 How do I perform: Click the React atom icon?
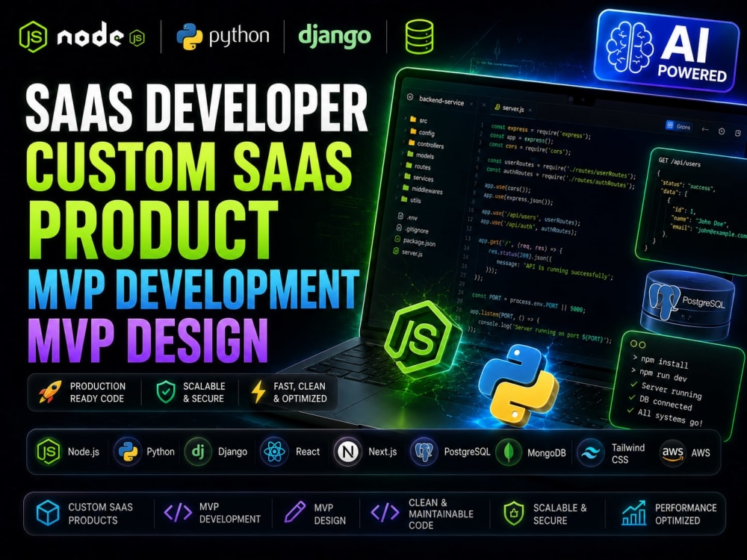click(x=274, y=452)
